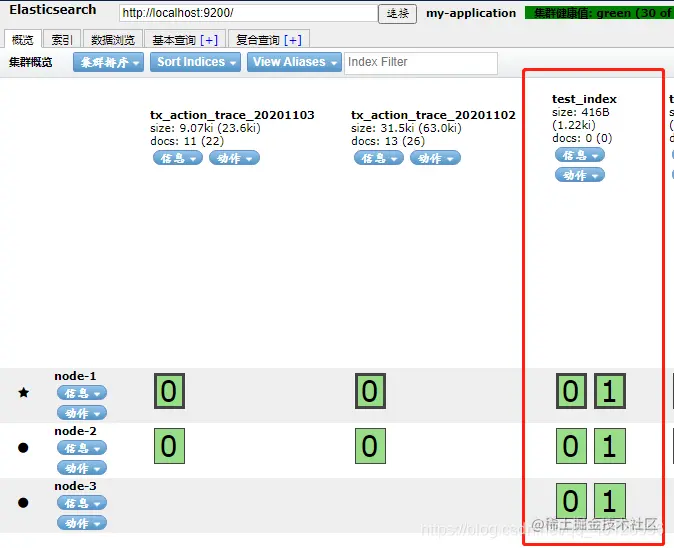Screen dimensions: 674x548
Task: Click the node-1 master star icon
Action: 24,392
